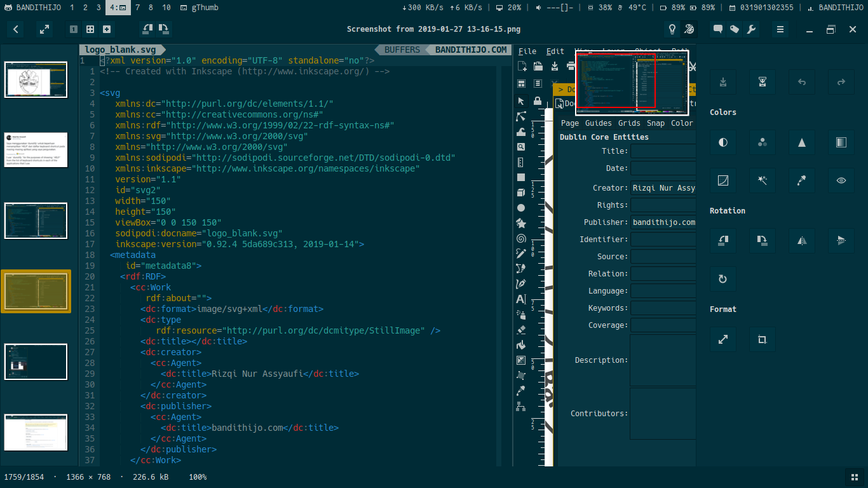Select the special effects magic wand

(x=763, y=180)
